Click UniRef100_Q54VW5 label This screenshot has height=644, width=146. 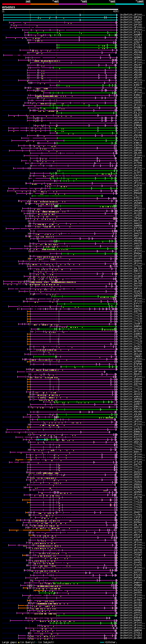pyautogui.click(x=131, y=67)
